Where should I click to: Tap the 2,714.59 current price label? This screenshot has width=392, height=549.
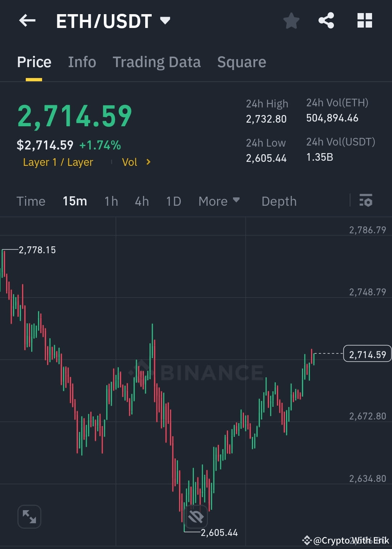tap(367, 354)
